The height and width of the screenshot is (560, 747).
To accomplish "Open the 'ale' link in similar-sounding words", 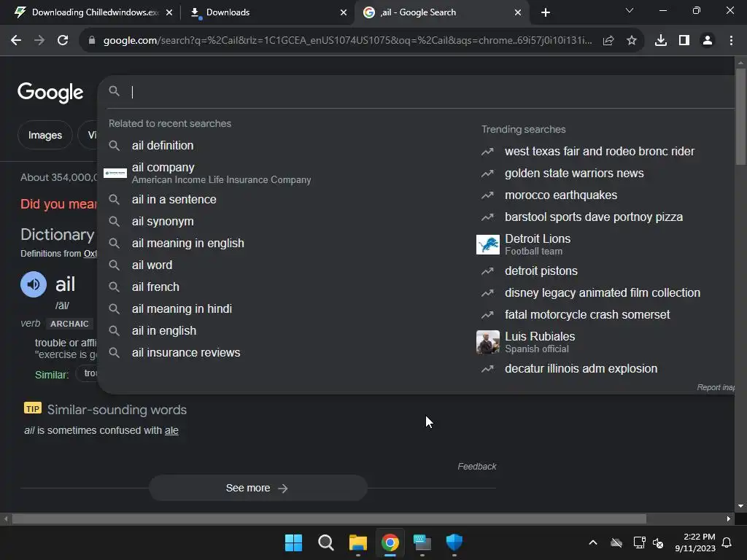I will [x=171, y=430].
